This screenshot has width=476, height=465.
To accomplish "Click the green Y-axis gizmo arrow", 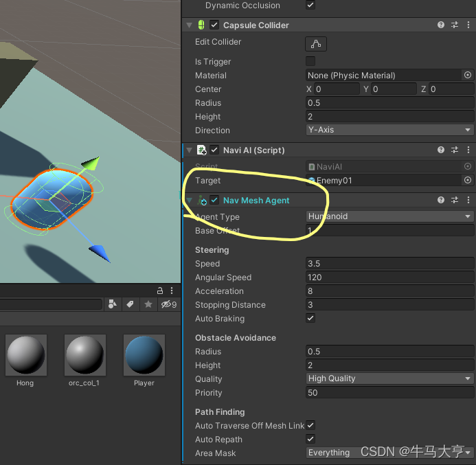I will click(91, 163).
